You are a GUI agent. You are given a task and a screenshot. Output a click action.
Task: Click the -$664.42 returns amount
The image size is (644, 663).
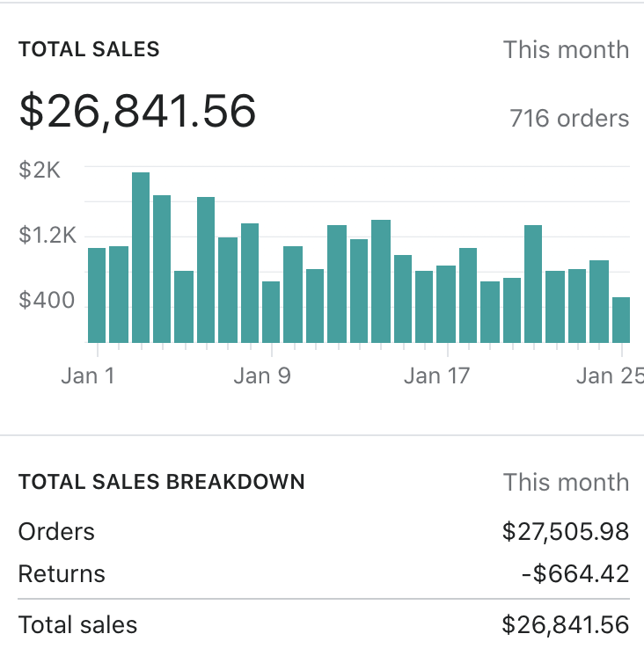point(575,574)
